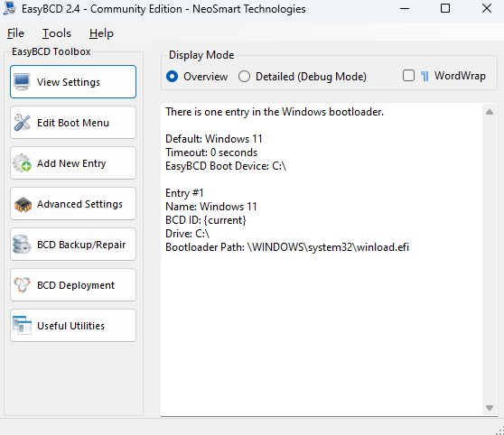Click the Edit Boot Menu wrench icon
Viewport: 504px width, 435px height.
click(22, 123)
